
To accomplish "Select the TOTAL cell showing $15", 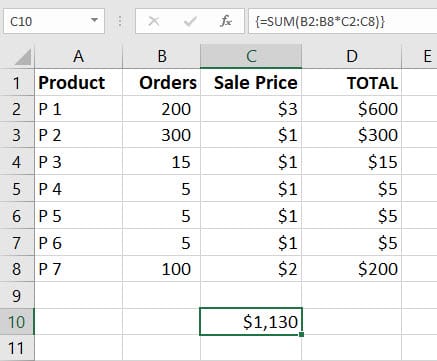I will (352, 162).
